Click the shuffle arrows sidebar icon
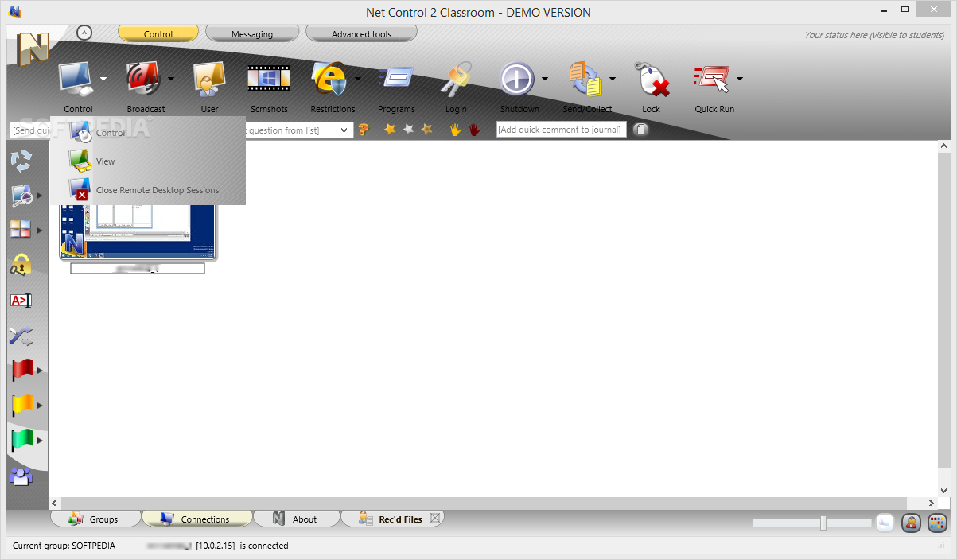The height and width of the screenshot is (560, 957). pyautogui.click(x=21, y=336)
